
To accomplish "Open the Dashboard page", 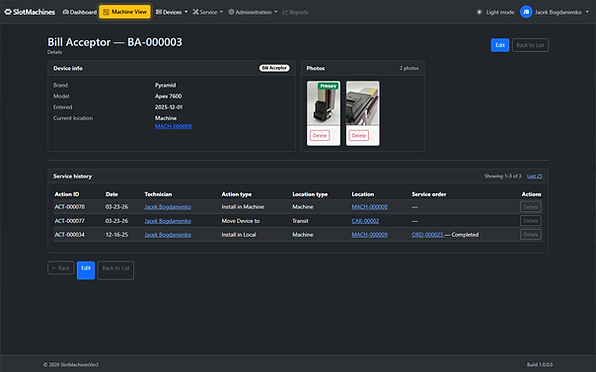I will click(x=79, y=12).
